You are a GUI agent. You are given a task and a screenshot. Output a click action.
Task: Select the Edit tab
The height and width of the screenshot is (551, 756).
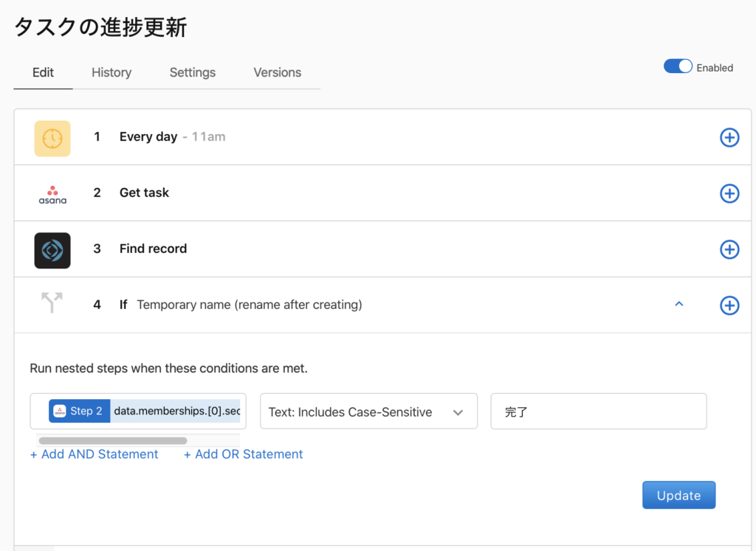[43, 72]
